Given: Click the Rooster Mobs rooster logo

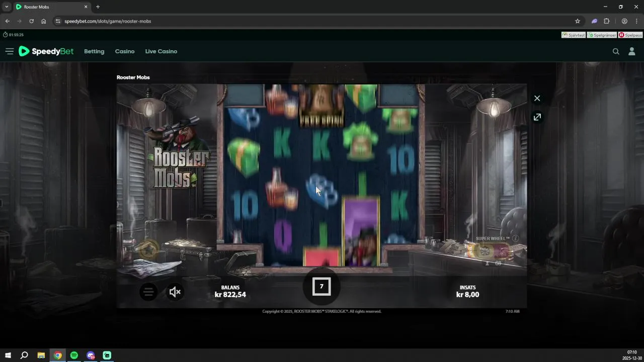Looking at the screenshot, I should [179, 153].
